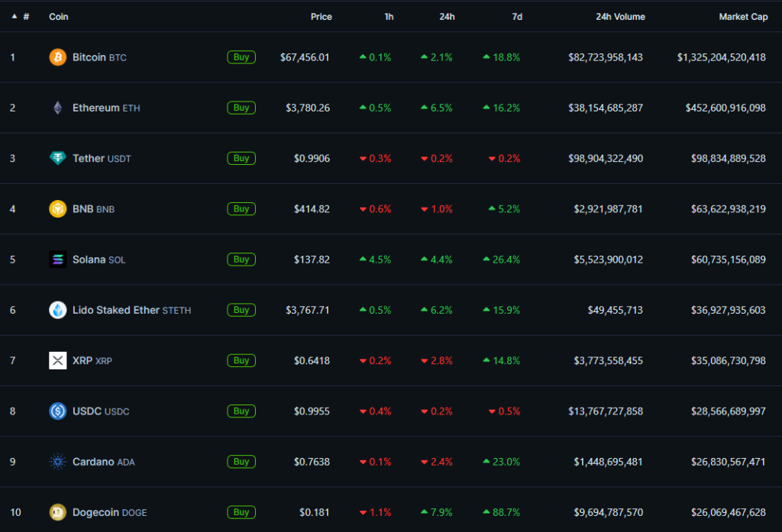The image size is (782, 532).
Task: Click the Cardano logo icon
Action: (57, 461)
